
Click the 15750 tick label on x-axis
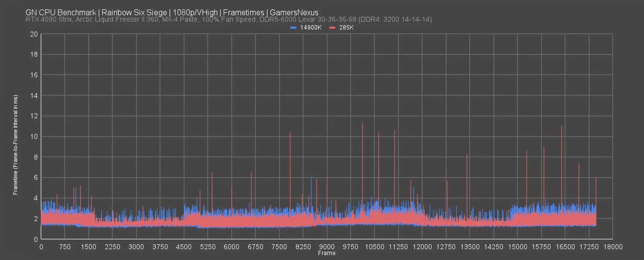pyautogui.click(x=541, y=247)
